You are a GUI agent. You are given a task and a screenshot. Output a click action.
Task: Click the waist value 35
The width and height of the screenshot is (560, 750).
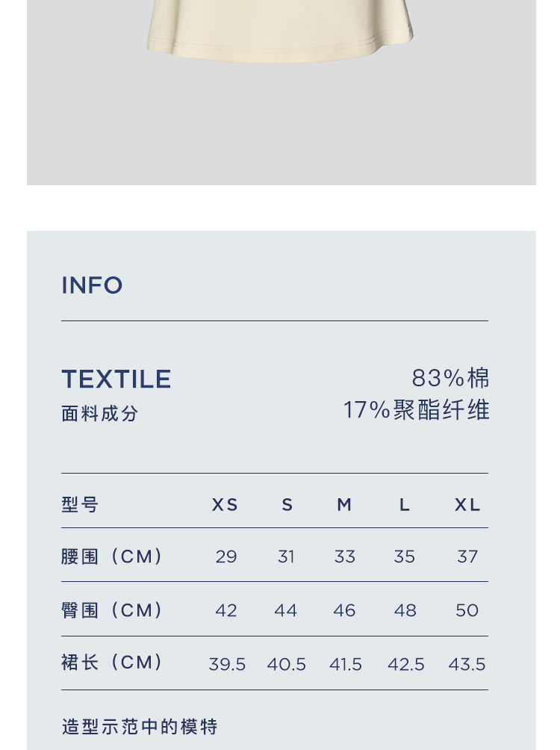click(x=405, y=557)
